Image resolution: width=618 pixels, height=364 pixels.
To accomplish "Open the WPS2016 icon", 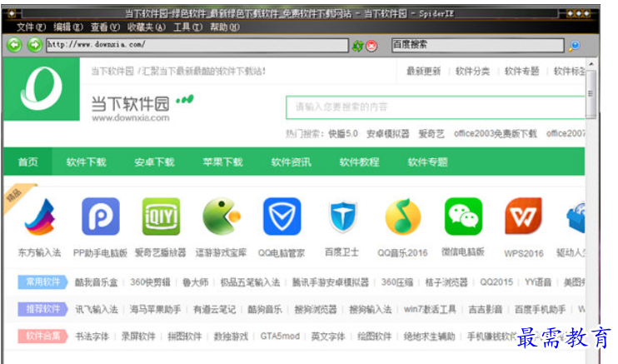I will click(523, 217).
